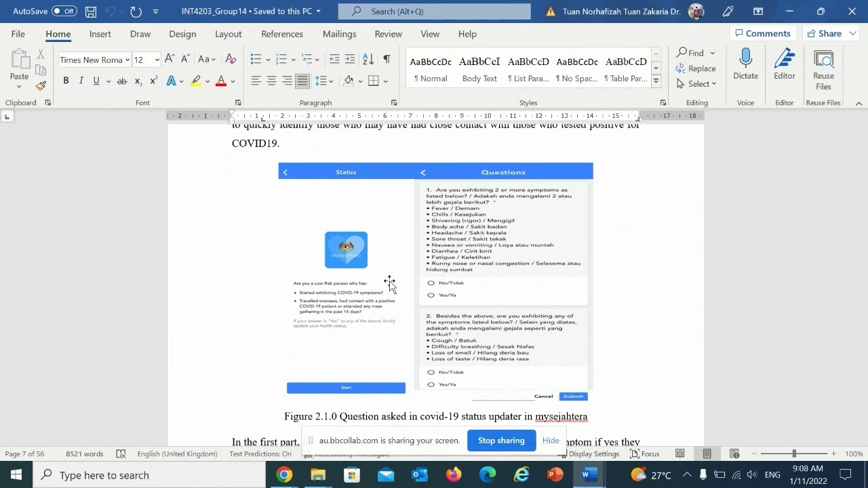Viewport: 868px width, 488px height.
Task: Toggle Strikethrough formatting
Action: pyautogui.click(x=122, y=81)
